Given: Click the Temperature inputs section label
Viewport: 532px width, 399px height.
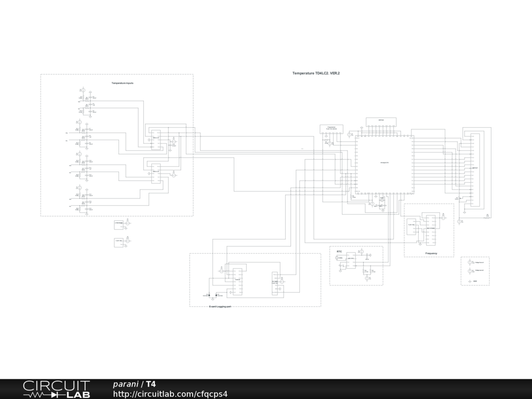Looking at the screenshot, I should [122, 83].
